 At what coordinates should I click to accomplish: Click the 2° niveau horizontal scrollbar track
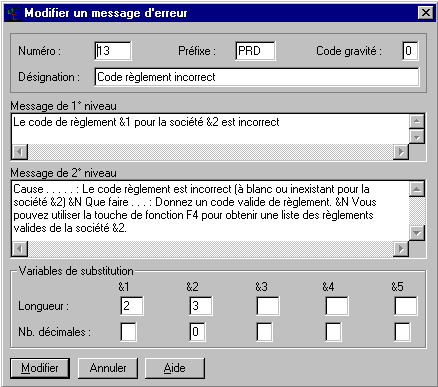[210, 249]
